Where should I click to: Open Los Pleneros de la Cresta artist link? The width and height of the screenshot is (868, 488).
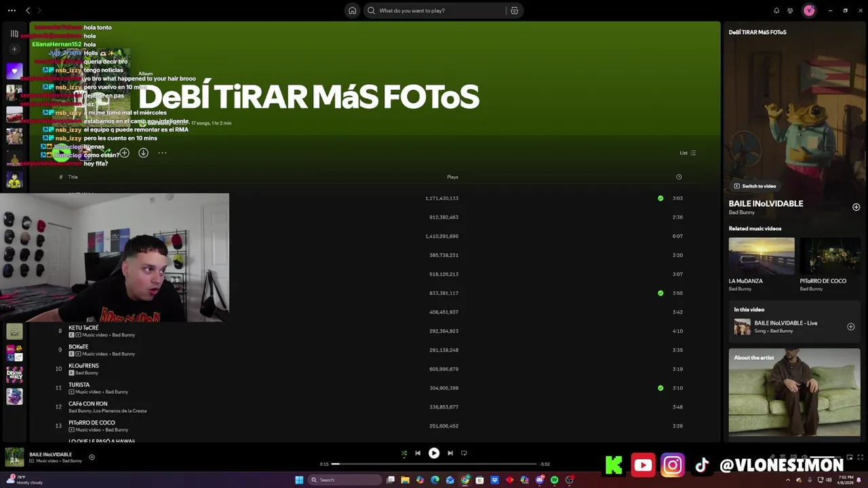coord(120,411)
